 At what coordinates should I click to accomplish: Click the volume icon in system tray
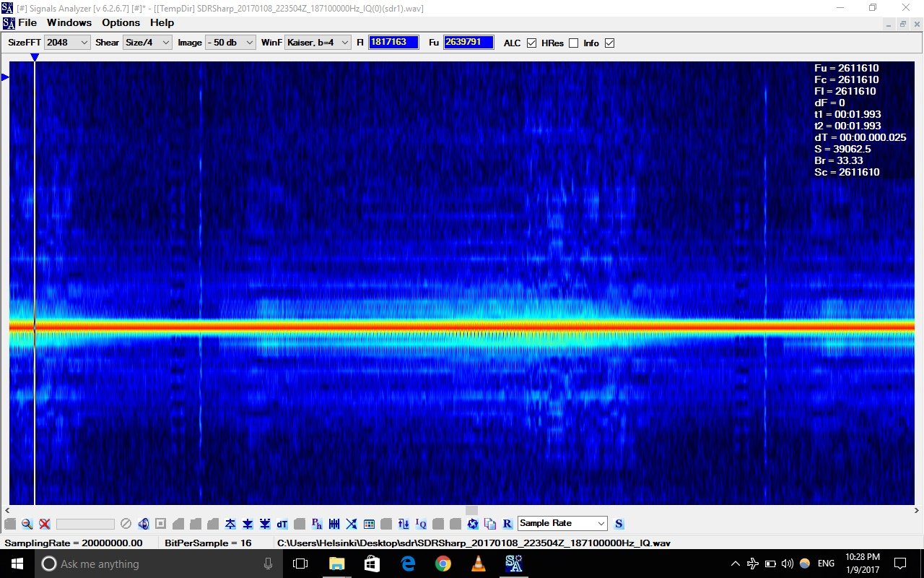tap(787, 564)
